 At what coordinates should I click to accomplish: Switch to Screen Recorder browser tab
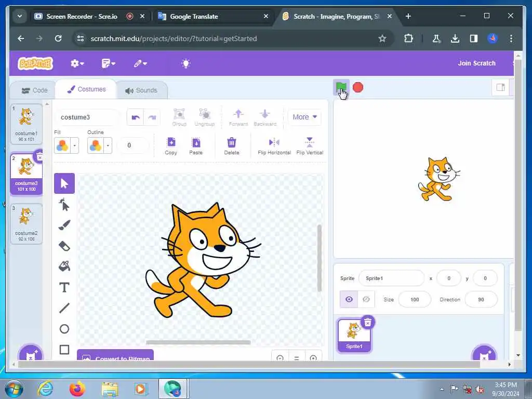82,16
